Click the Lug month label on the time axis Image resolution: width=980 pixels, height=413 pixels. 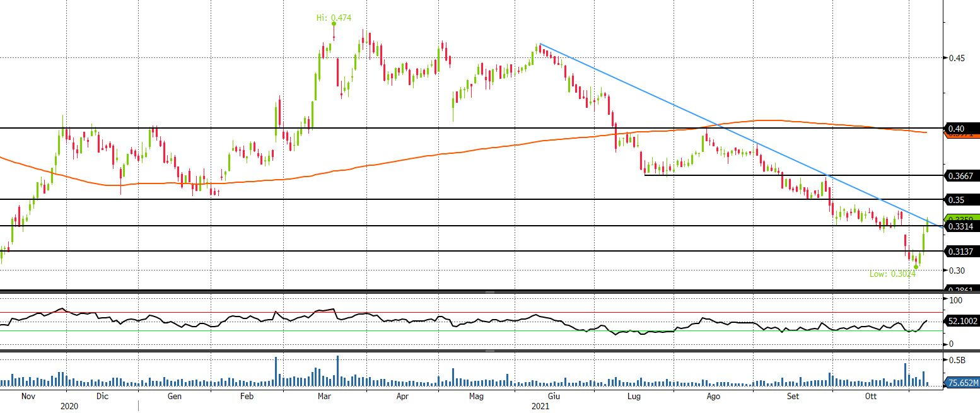point(634,397)
